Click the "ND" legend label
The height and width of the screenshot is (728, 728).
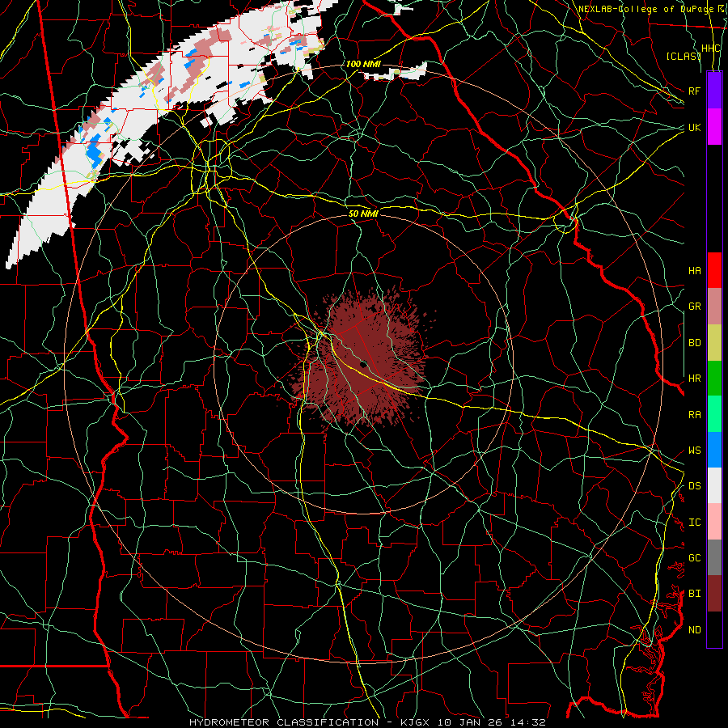pos(694,630)
